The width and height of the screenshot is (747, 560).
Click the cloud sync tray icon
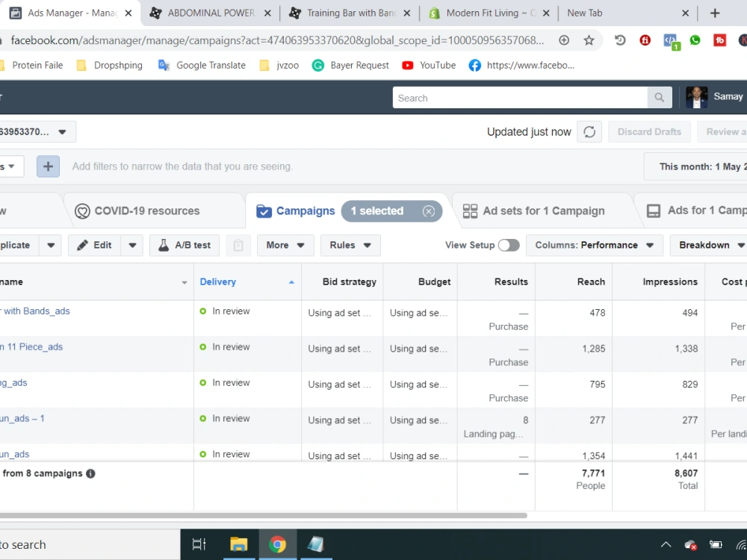[690, 545]
